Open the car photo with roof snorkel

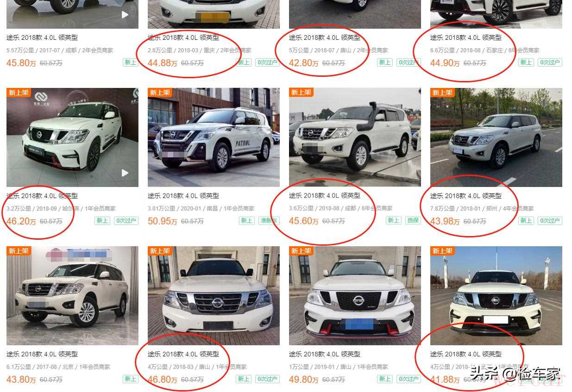(355, 137)
